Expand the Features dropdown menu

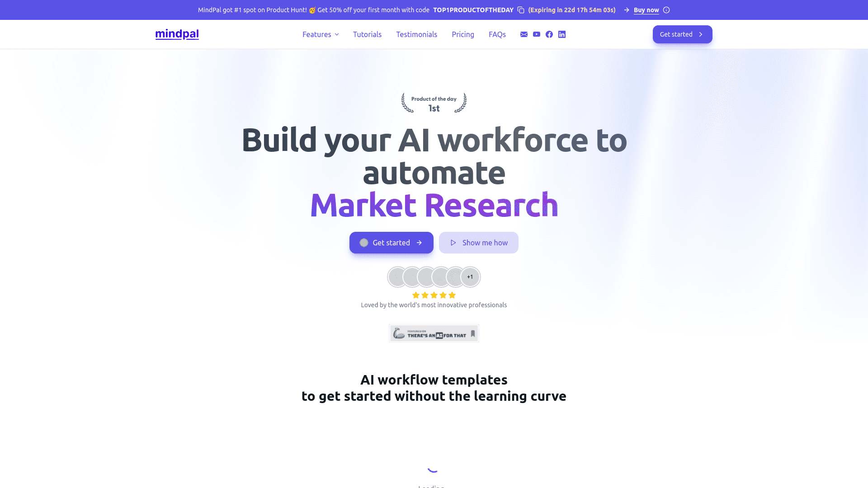point(321,34)
